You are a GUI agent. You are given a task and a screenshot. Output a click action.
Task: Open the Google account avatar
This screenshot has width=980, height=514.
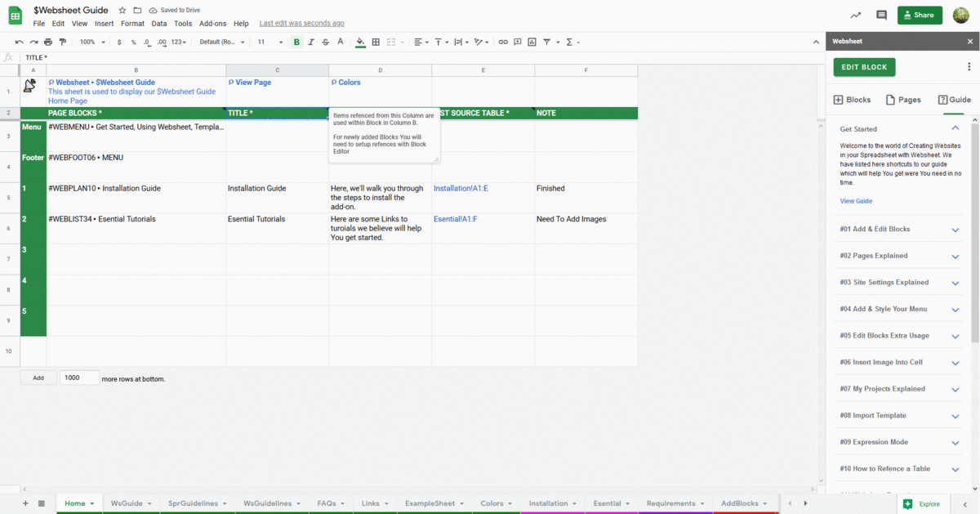click(961, 15)
